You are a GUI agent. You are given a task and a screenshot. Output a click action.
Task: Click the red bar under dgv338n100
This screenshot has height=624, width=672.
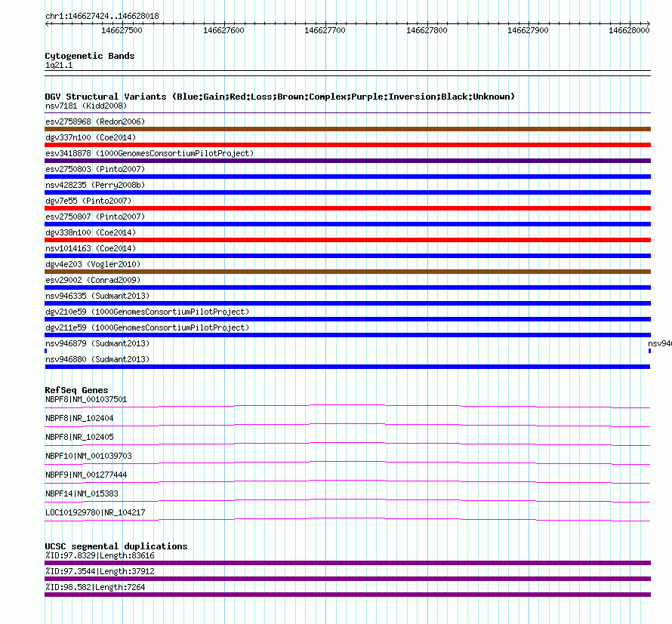point(347,240)
